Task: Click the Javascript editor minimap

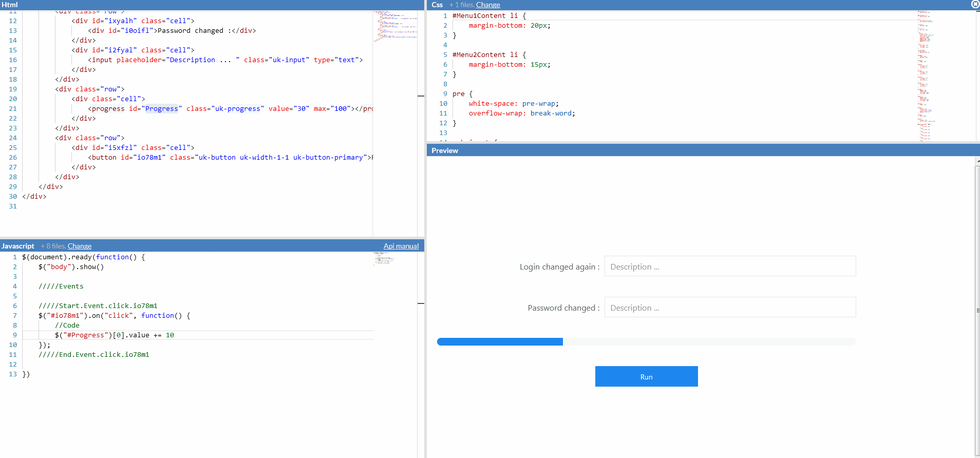Action: pyautogui.click(x=382, y=258)
